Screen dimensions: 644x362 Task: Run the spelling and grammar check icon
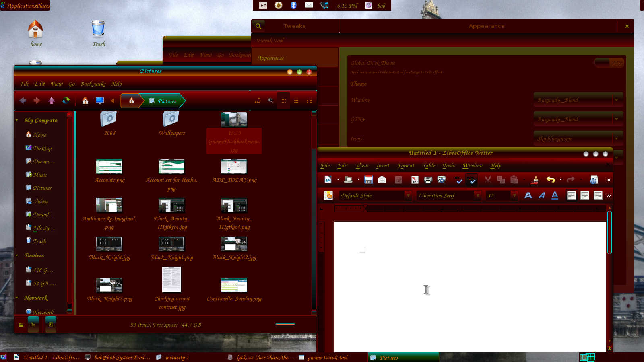tap(458, 180)
